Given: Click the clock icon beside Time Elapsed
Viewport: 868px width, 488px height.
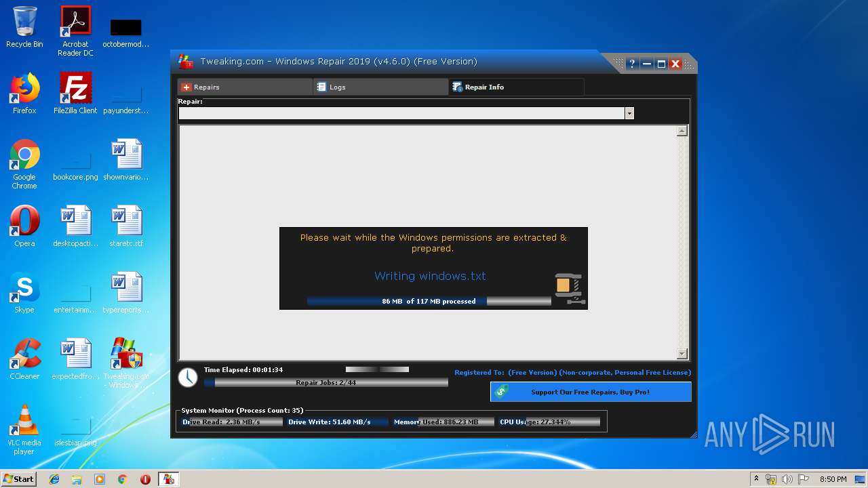Looking at the screenshot, I should [x=188, y=378].
